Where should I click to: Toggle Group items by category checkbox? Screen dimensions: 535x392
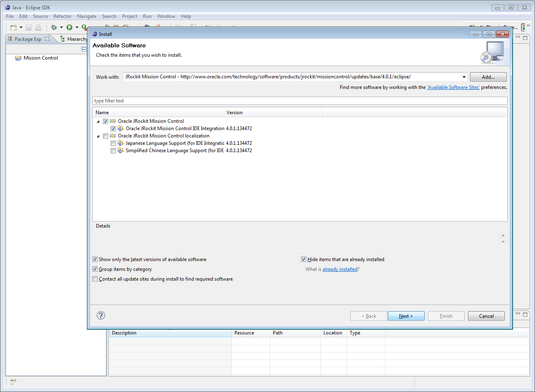95,269
